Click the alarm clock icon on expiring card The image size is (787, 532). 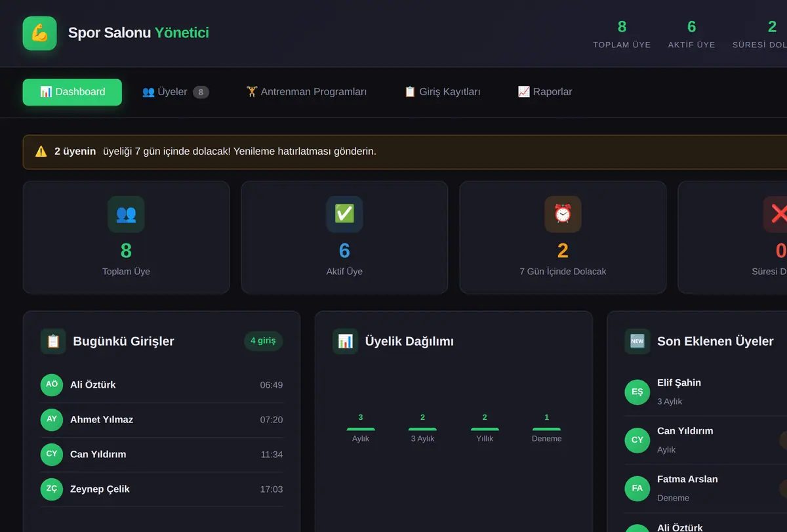(563, 214)
